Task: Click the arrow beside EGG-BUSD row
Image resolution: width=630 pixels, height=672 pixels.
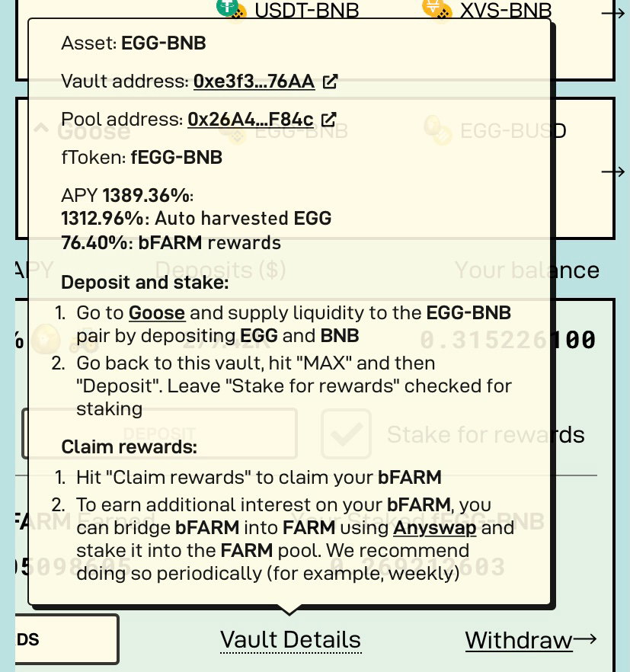Action: pyautogui.click(x=613, y=172)
